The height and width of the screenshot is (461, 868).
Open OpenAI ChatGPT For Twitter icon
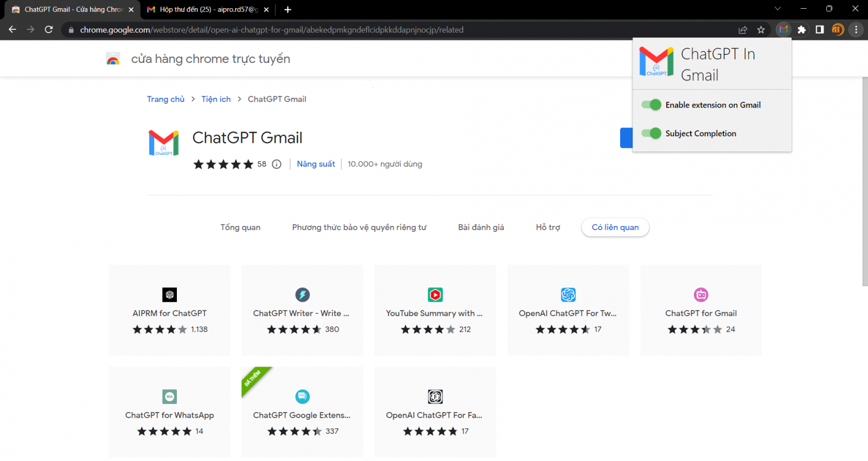[x=568, y=295]
